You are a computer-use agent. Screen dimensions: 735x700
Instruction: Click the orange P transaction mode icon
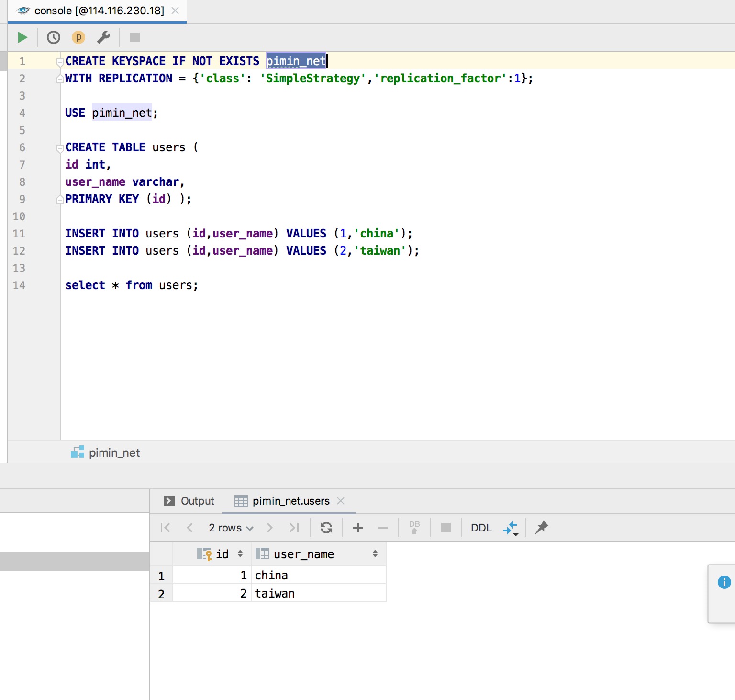pos(78,37)
